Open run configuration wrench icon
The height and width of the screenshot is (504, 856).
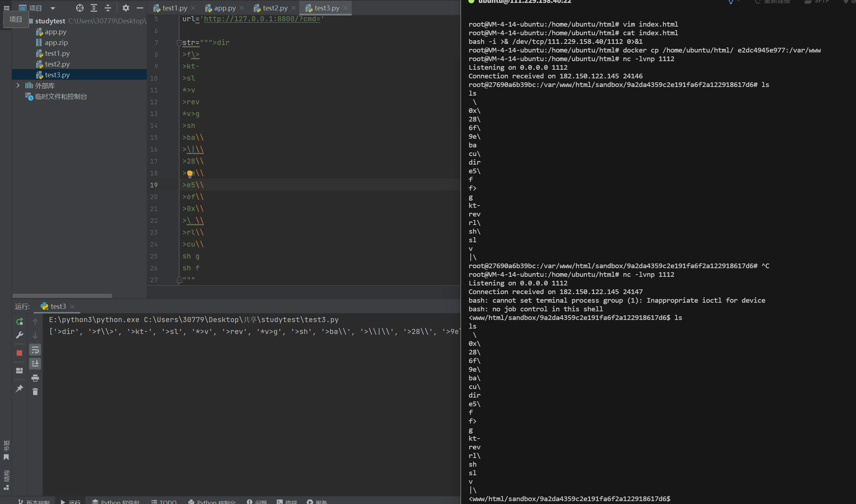pyautogui.click(x=20, y=335)
